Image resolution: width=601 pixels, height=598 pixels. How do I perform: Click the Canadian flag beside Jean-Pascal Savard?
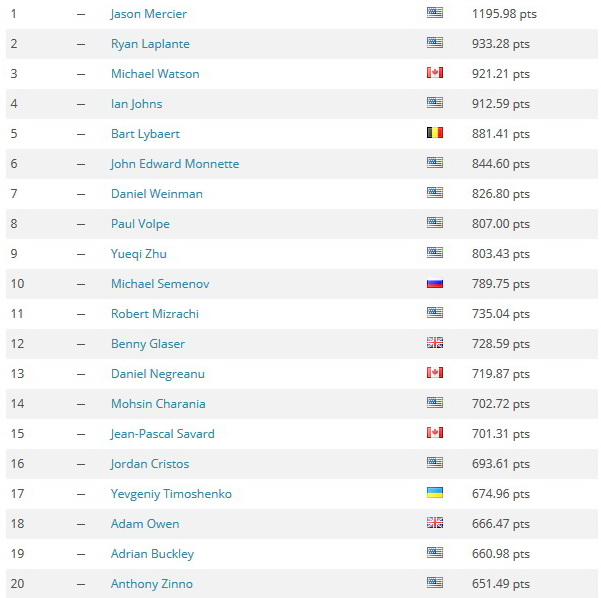pos(435,433)
